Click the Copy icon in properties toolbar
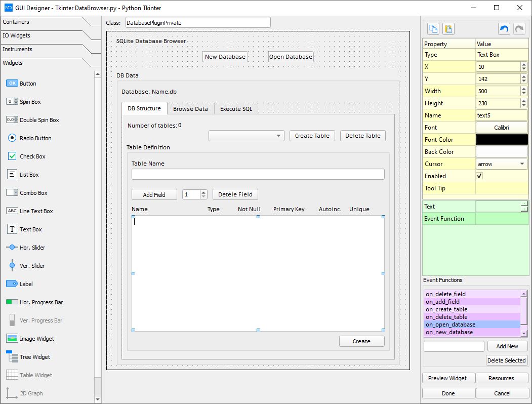Screen dimensions: 532x404 pyautogui.click(x=433, y=29)
